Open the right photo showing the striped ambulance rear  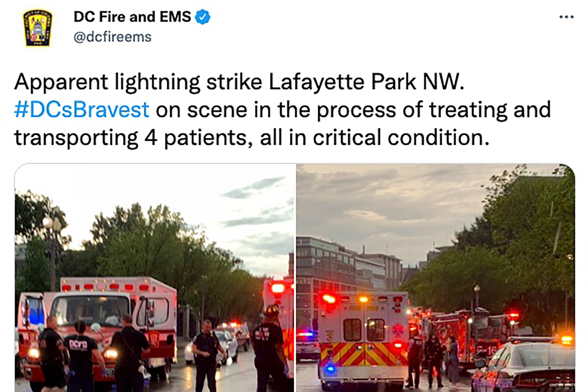click(436, 278)
